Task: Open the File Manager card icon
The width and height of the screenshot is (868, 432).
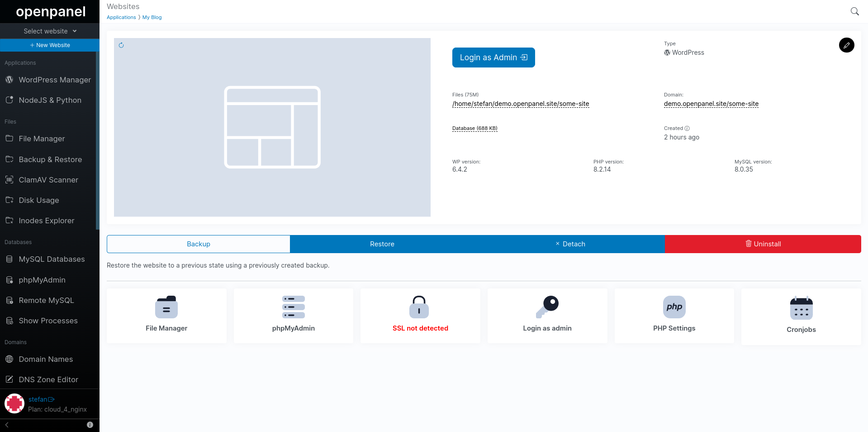Action: pos(166,307)
